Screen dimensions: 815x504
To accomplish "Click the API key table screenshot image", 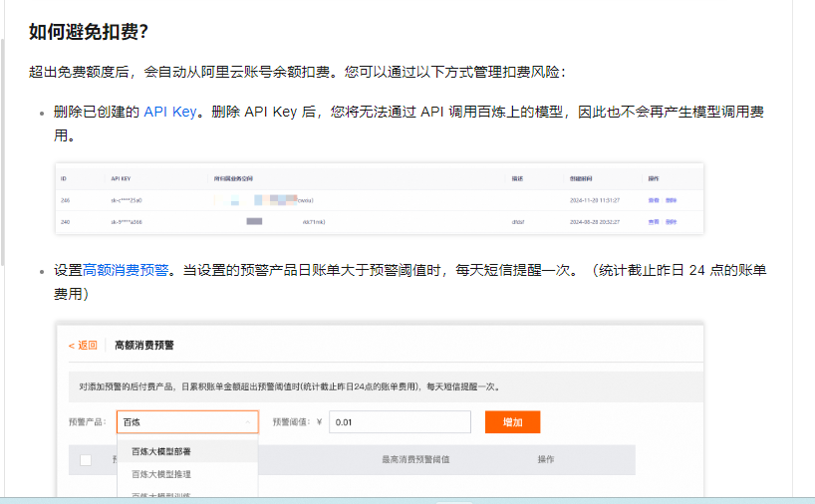I will [380, 198].
